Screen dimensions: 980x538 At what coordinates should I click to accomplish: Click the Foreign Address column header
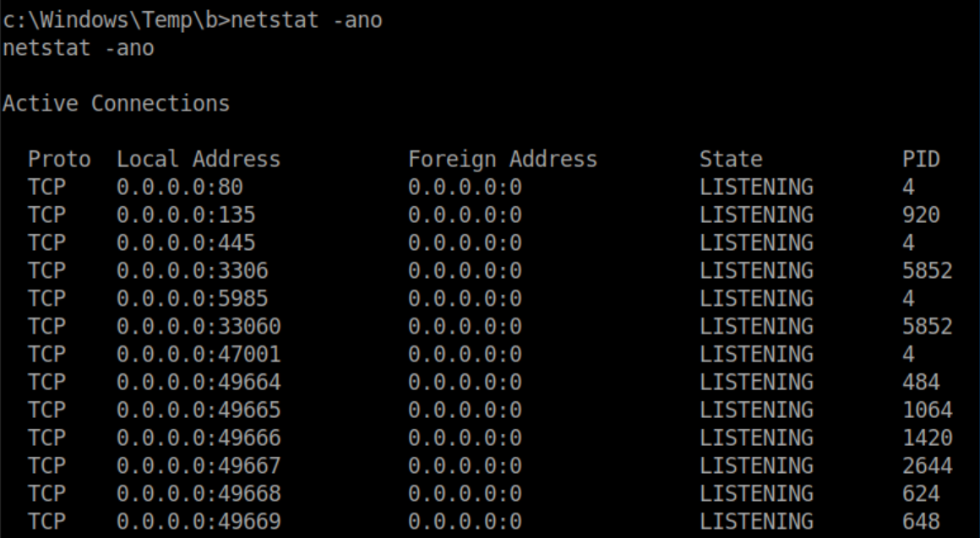click(x=502, y=159)
